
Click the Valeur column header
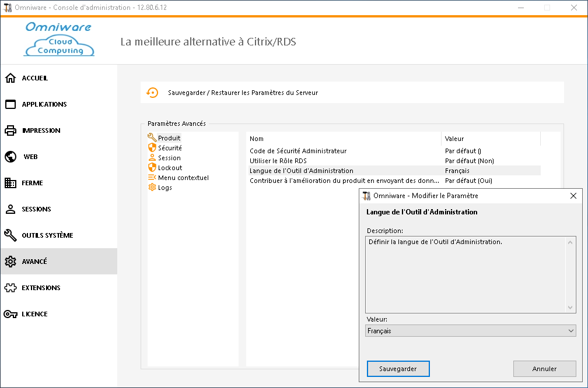click(x=491, y=139)
